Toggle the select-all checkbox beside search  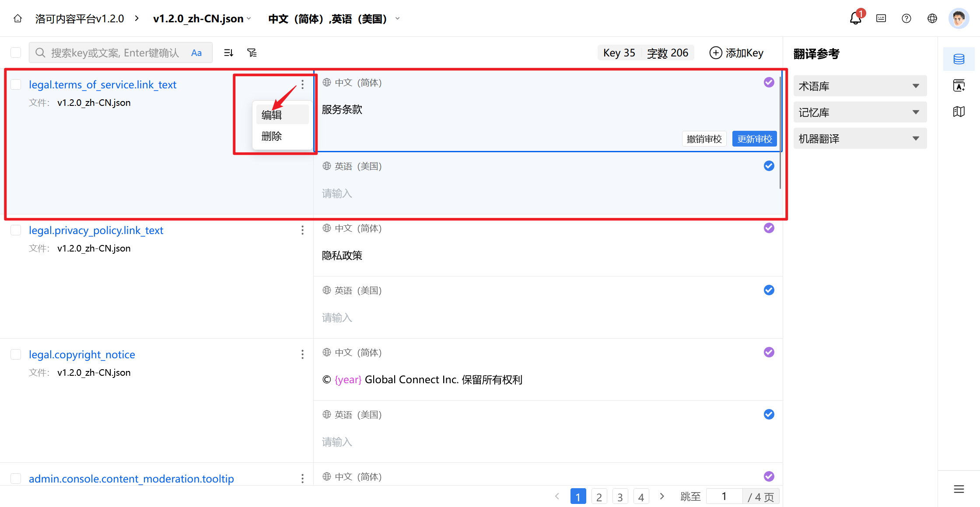click(x=16, y=52)
